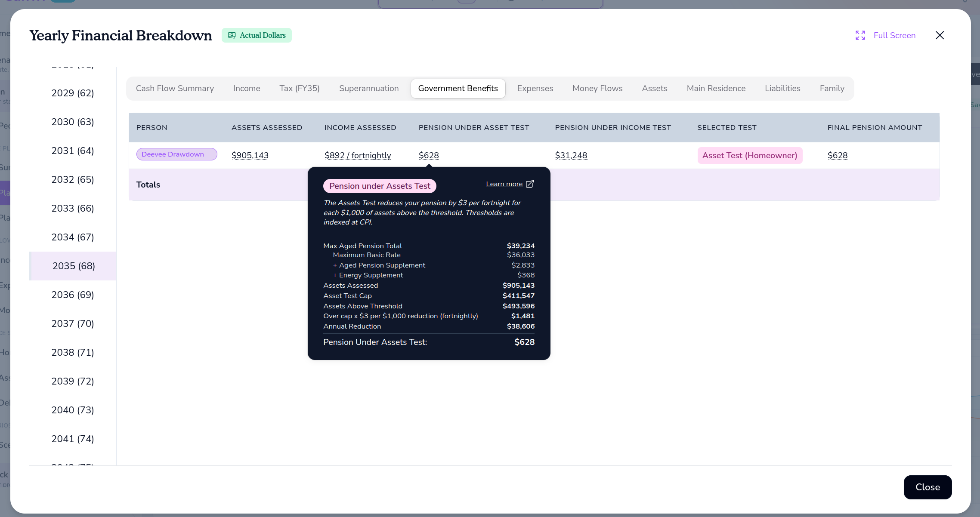Open the Superannuation tab
The image size is (980, 517).
point(369,89)
